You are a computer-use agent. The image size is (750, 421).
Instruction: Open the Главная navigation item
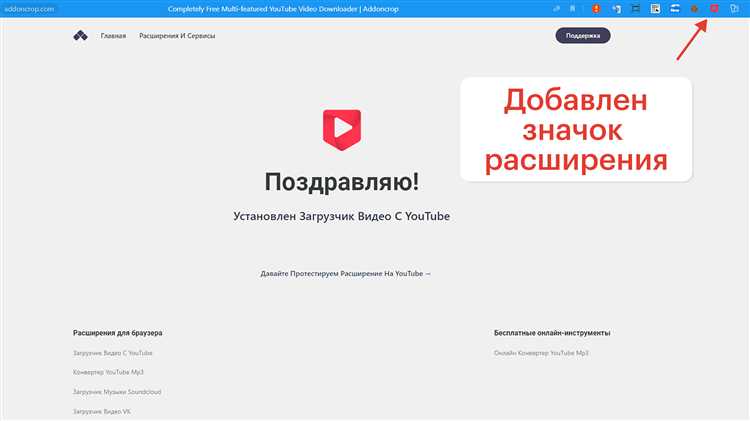(113, 36)
